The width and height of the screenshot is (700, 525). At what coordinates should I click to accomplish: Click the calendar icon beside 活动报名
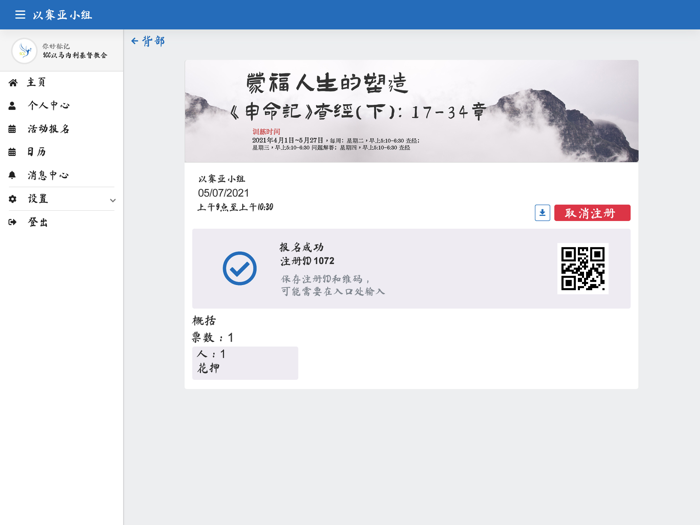[12, 129]
